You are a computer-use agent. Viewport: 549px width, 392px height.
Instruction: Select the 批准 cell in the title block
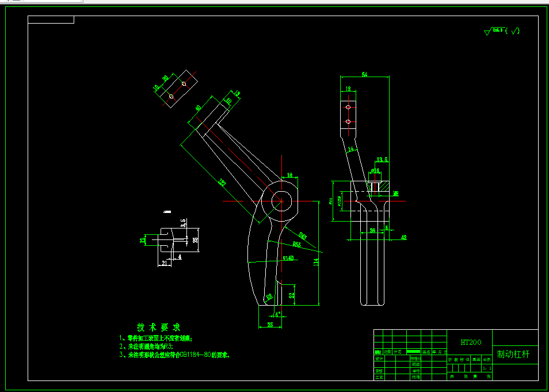[415, 377]
